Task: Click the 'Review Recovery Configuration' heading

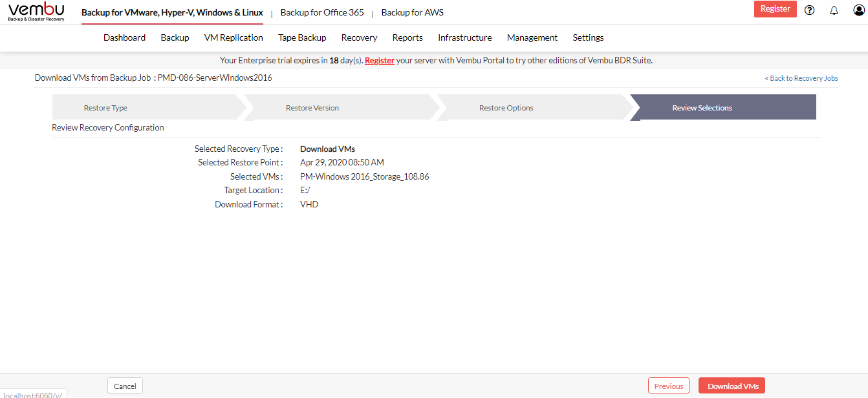Action: tap(108, 128)
